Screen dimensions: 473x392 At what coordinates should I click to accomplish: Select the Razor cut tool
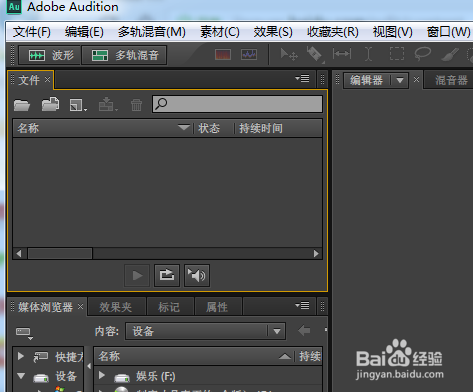point(315,54)
